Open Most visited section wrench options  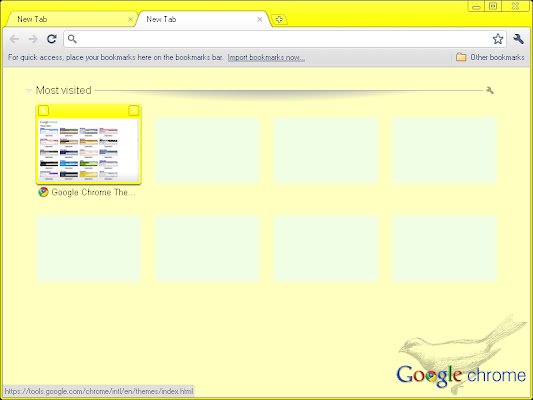pos(490,90)
